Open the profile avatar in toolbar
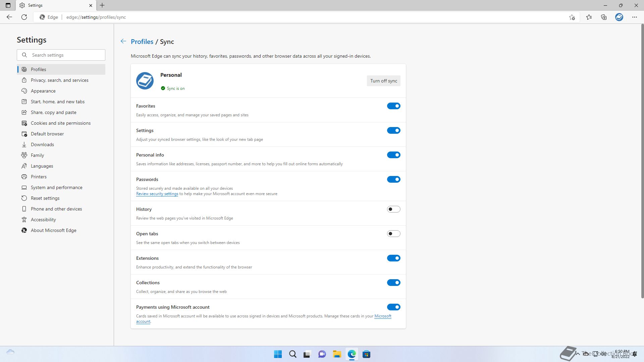 coord(619,17)
